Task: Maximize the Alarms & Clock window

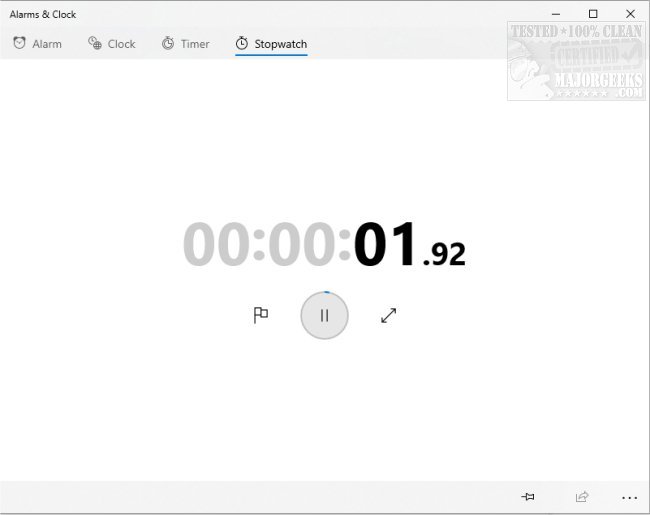Action: pyautogui.click(x=593, y=14)
